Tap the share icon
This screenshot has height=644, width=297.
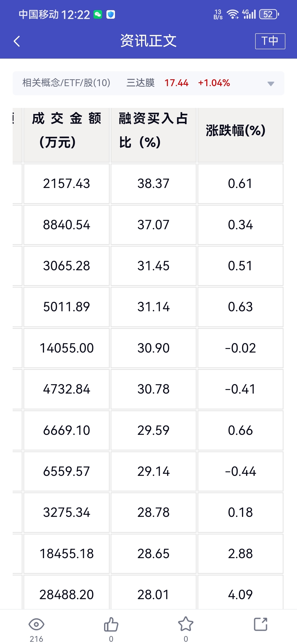click(x=260, y=624)
